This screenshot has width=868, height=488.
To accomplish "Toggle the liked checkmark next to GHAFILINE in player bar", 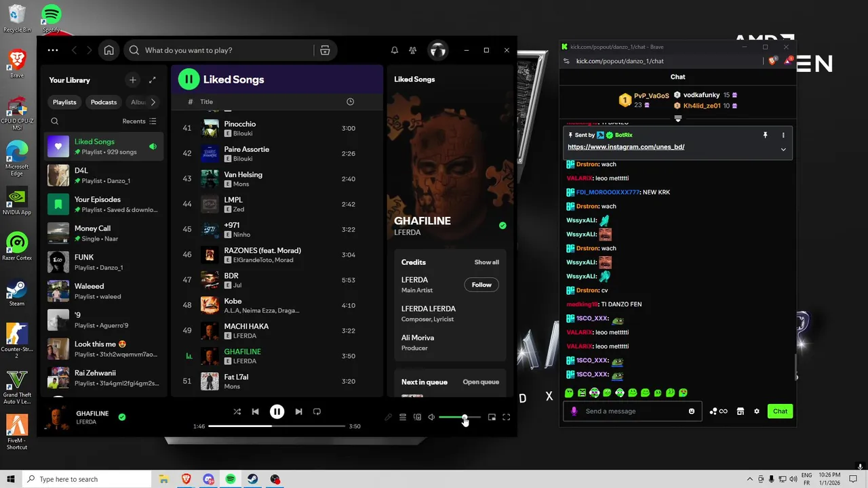I will (122, 417).
